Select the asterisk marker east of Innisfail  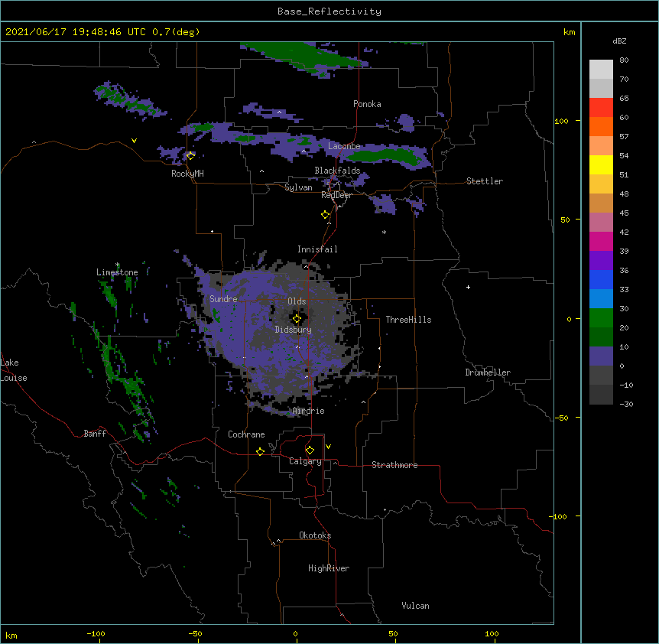384,232
